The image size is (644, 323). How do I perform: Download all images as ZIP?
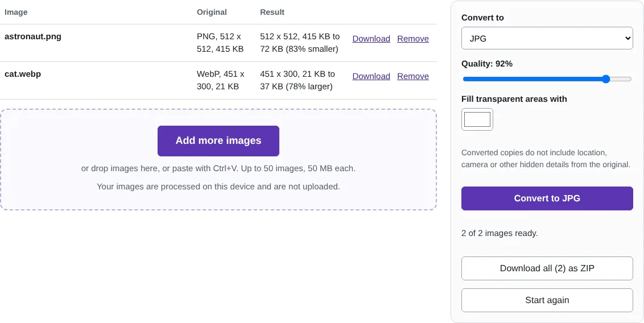(x=547, y=268)
